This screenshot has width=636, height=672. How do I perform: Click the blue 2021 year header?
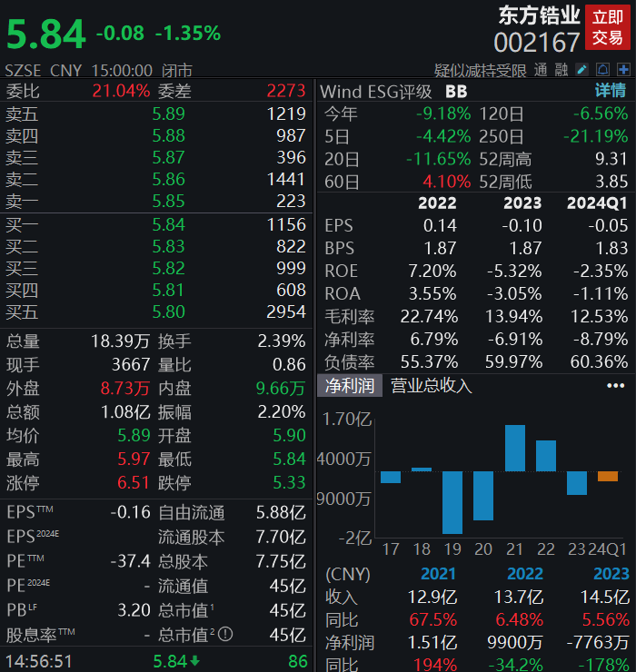[x=438, y=574]
